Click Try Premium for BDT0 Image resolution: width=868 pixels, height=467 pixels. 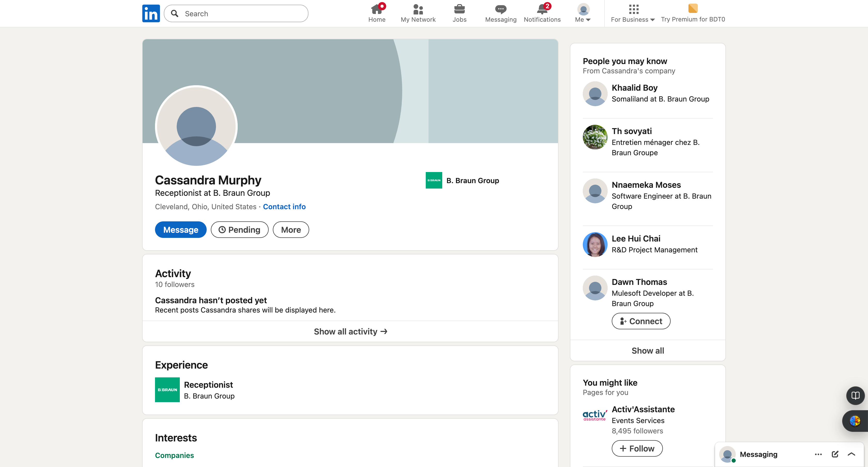click(692, 13)
